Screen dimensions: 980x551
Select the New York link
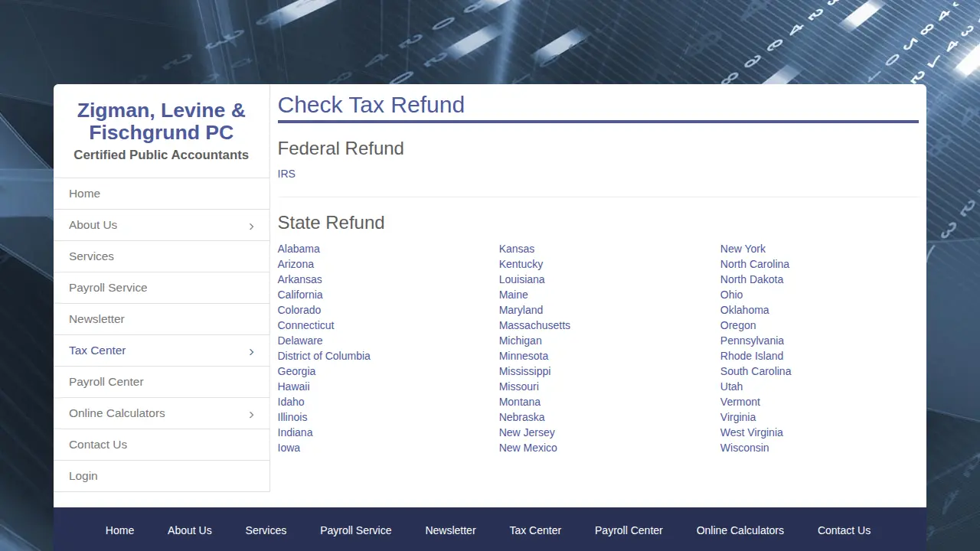(743, 249)
